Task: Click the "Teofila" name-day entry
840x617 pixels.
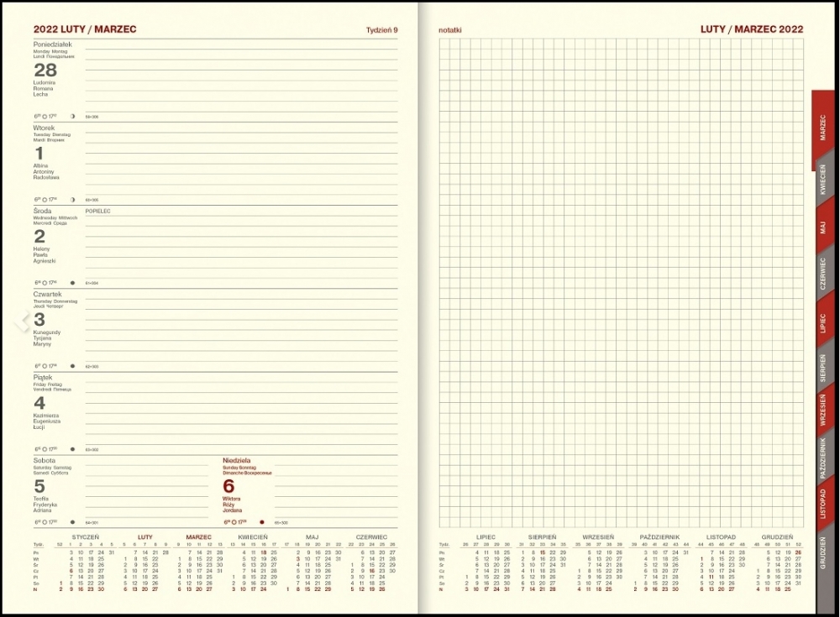Action: [x=40, y=499]
